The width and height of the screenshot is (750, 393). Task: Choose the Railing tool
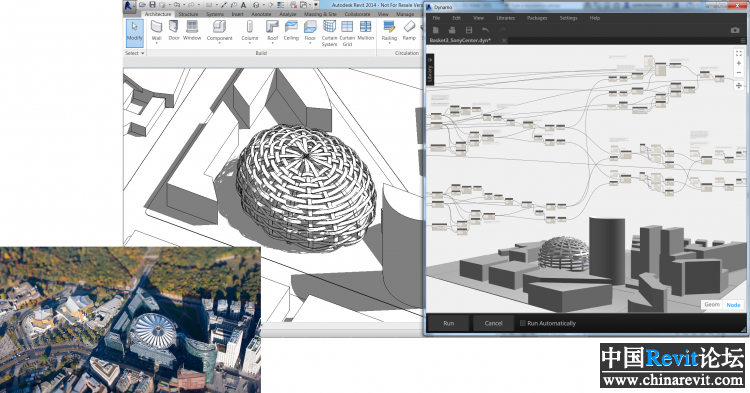tap(389, 31)
